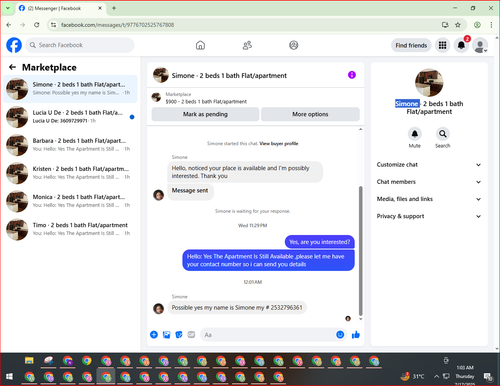
Task: Expand the Chat members section
Action: [429, 182]
